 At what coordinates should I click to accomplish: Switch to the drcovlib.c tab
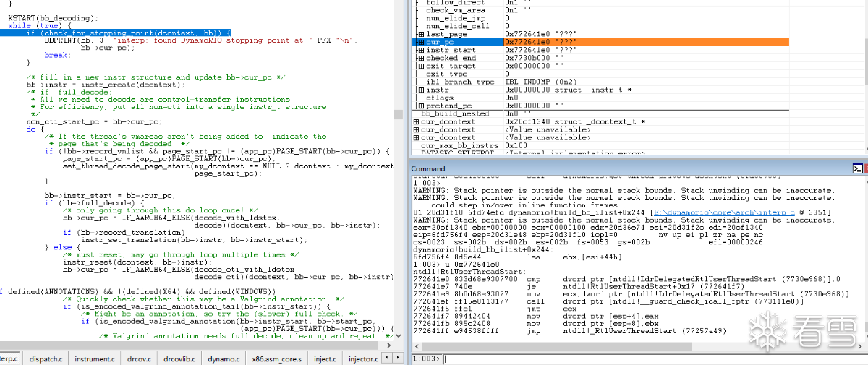[x=179, y=358]
